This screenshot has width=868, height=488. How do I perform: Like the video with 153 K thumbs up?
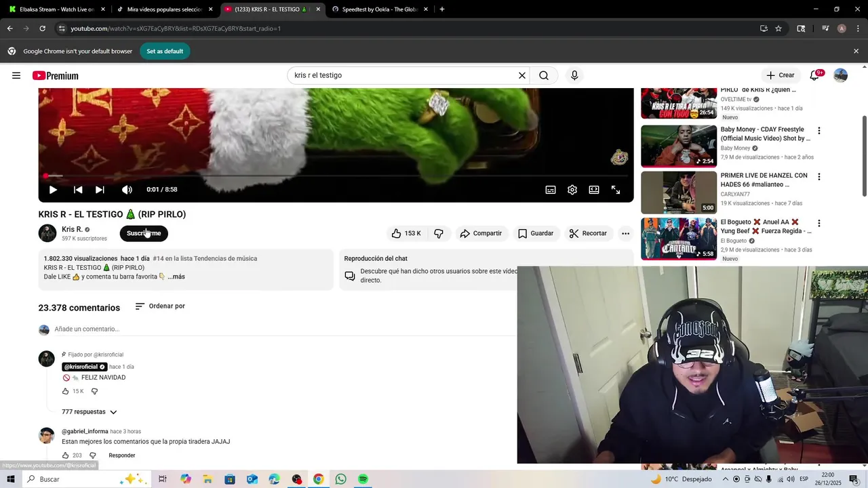pos(406,233)
